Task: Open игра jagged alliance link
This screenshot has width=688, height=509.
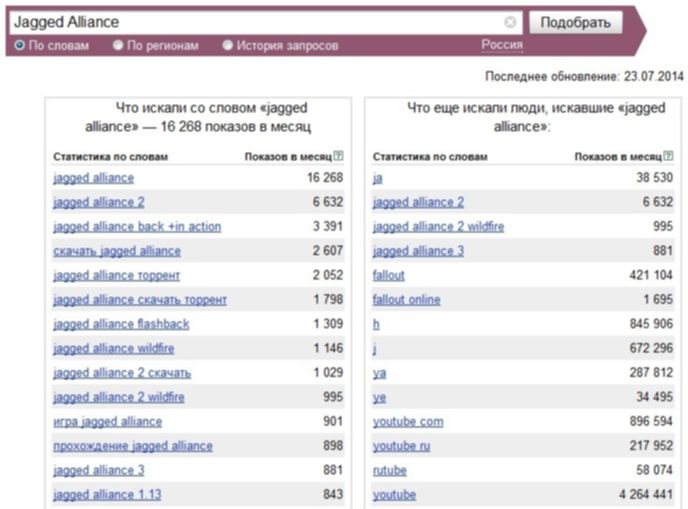Action: pos(108,422)
